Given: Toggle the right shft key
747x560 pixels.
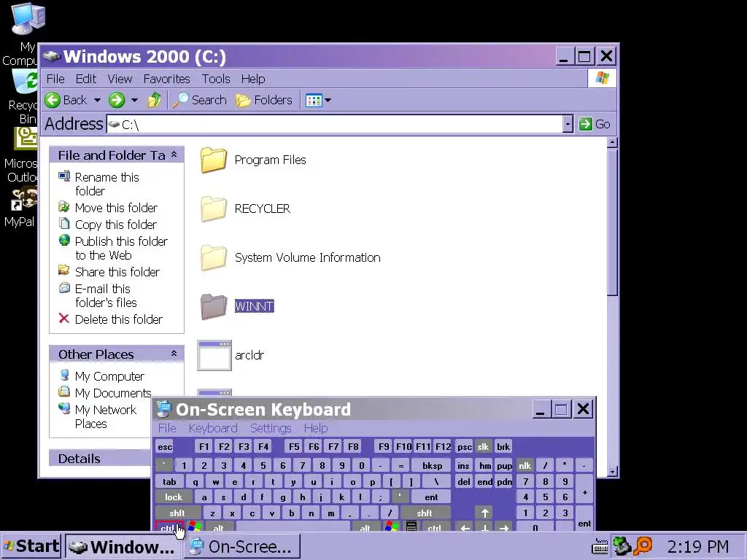Looking at the screenshot, I should [x=424, y=513].
